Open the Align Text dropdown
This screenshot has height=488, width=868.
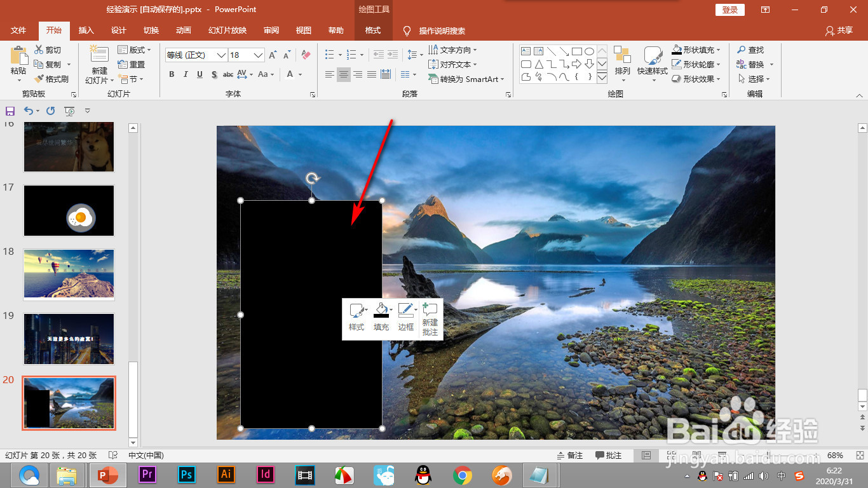pyautogui.click(x=453, y=64)
